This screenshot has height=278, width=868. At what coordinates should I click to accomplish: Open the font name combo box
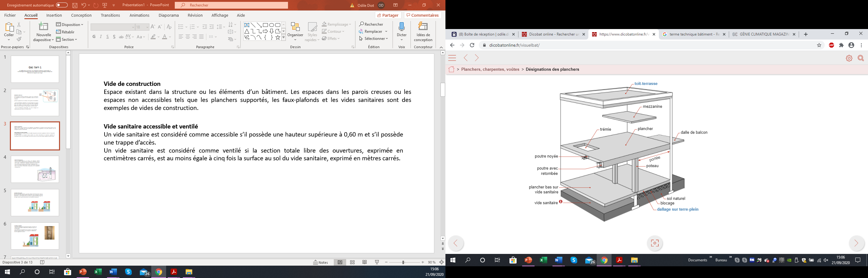(113, 27)
